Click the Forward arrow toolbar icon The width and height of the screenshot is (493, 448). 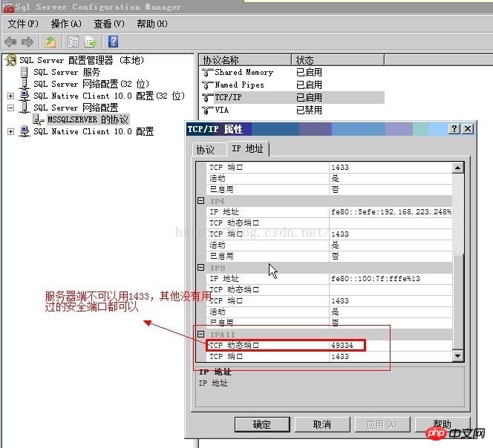click(27, 42)
